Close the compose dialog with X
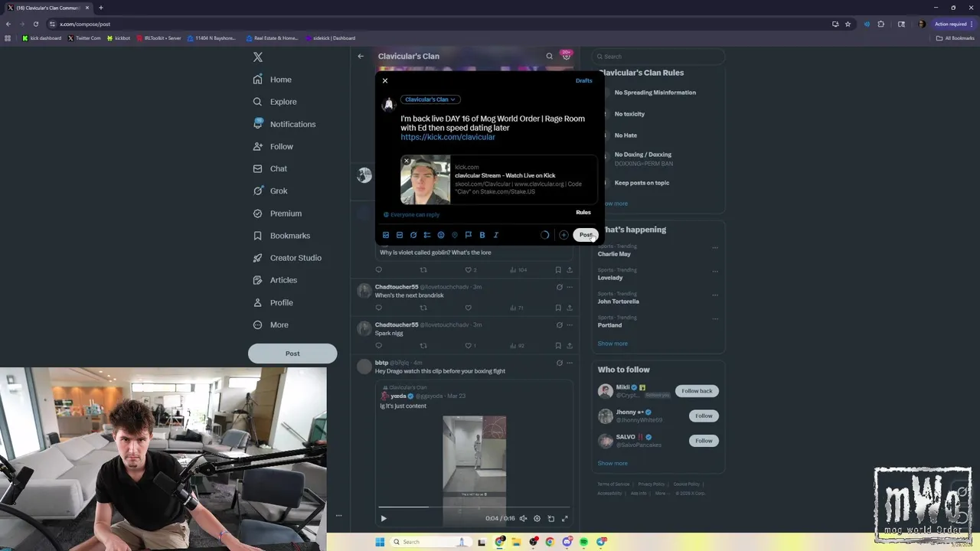Image resolution: width=980 pixels, height=551 pixels. 385,80
